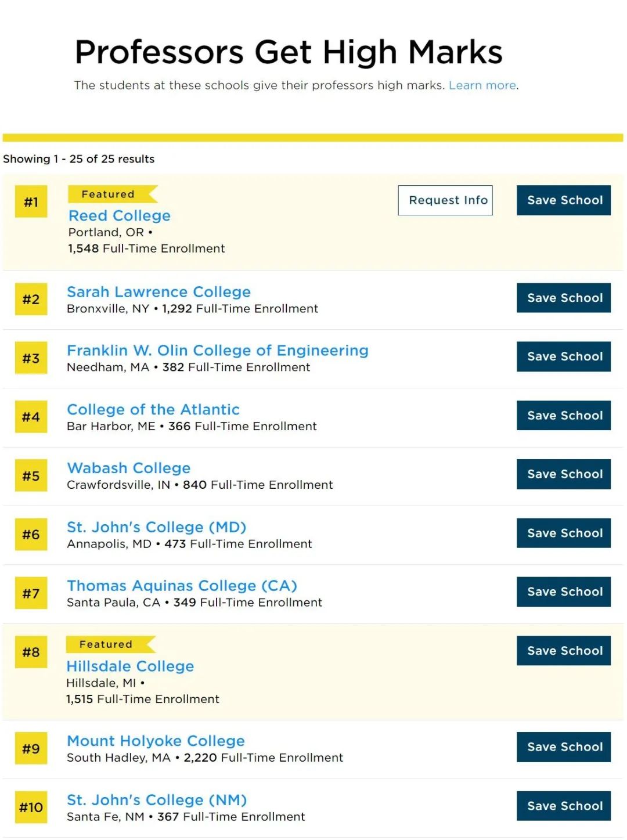The image size is (627, 840).
Task: Save Thomas Aquinas College (CA)
Action: pyautogui.click(x=564, y=592)
